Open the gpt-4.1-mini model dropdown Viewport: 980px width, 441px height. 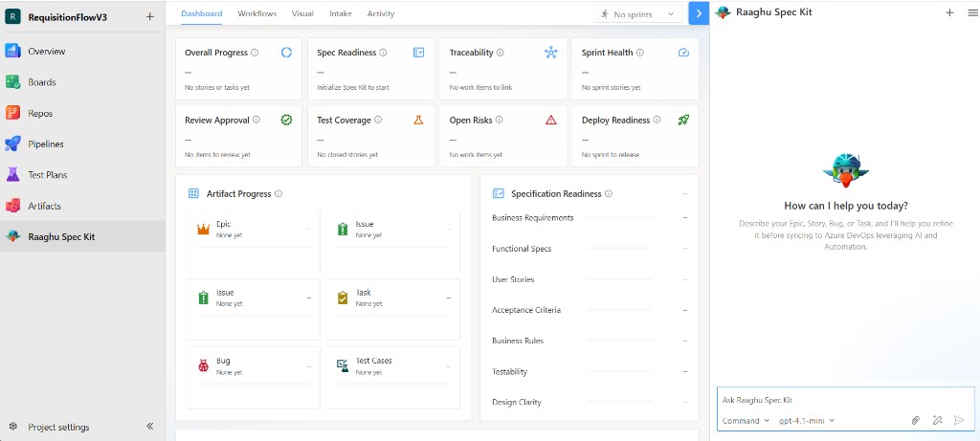click(x=806, y=421)
